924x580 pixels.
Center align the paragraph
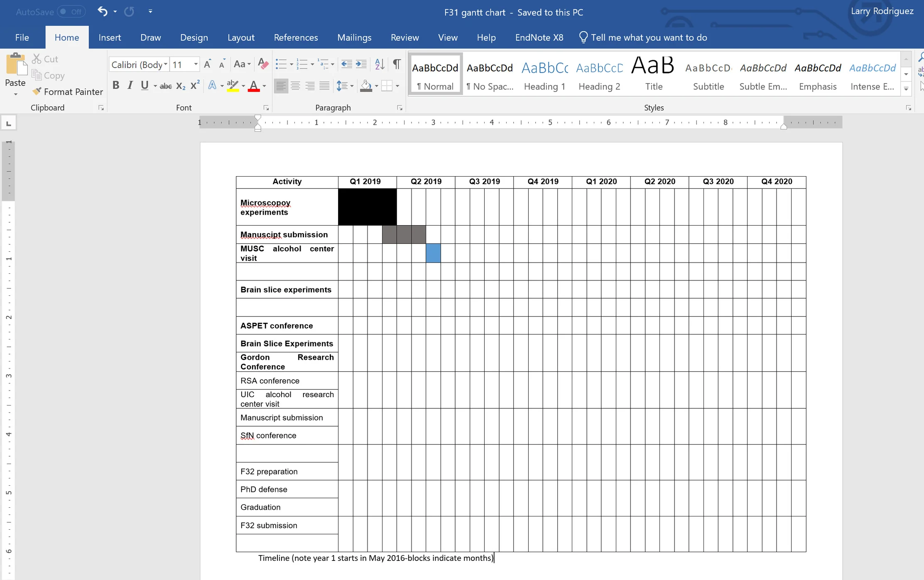pos(296,86)
